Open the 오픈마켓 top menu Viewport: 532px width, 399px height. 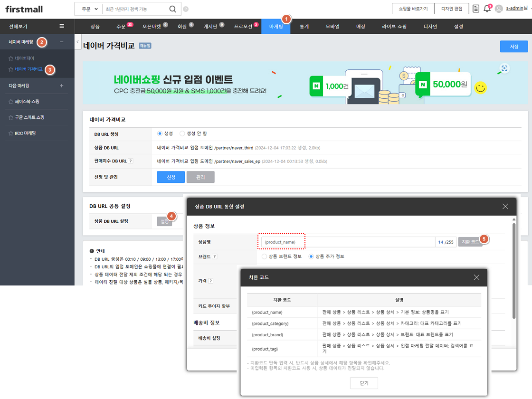(x=152, y=27)
